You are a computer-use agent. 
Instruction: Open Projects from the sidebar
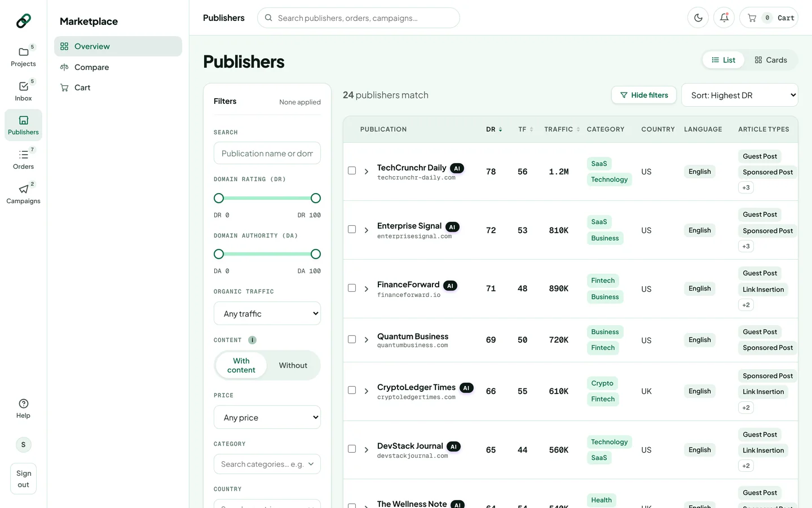pyautogui.click(x=23, y=56)
